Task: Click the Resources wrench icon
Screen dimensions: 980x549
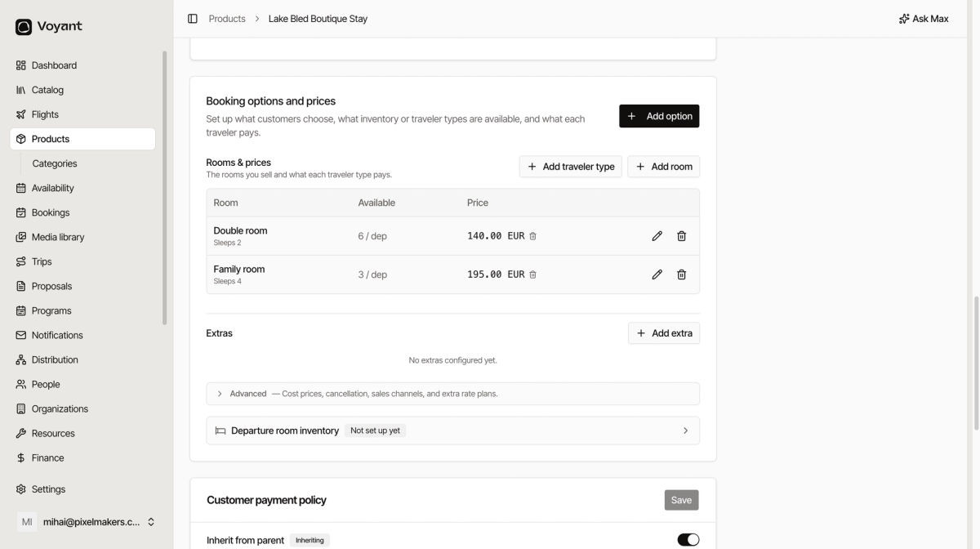Action: pyautogui.click(x=21, y=433)
